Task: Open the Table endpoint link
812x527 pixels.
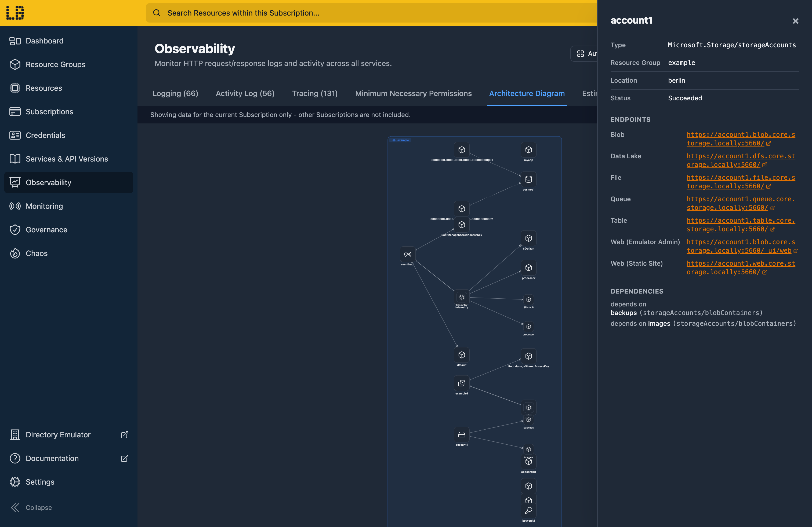Action: tap(741, 225)
